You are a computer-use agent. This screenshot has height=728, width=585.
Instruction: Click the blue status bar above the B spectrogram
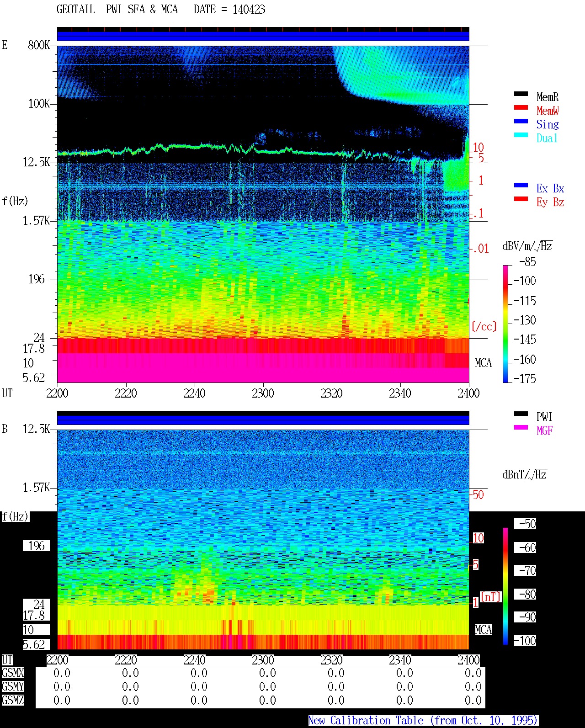tap(263, 420)
